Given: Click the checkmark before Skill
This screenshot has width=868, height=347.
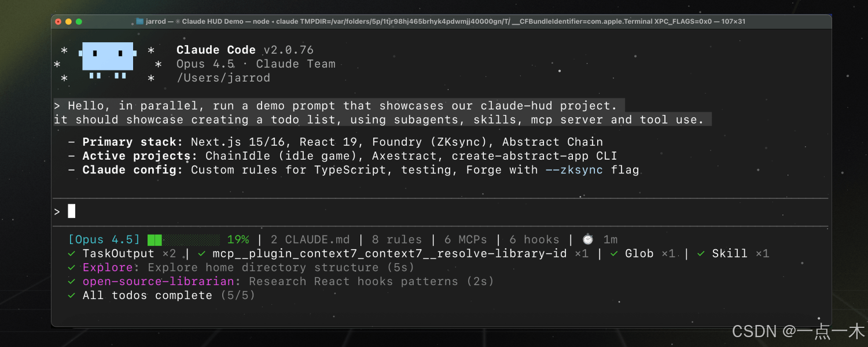Looking at the screenshot, I should [x=701, y=253].
